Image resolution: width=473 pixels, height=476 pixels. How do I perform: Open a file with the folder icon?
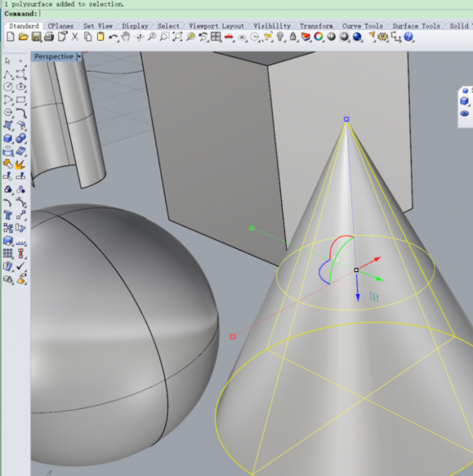(x=23, y=37)
